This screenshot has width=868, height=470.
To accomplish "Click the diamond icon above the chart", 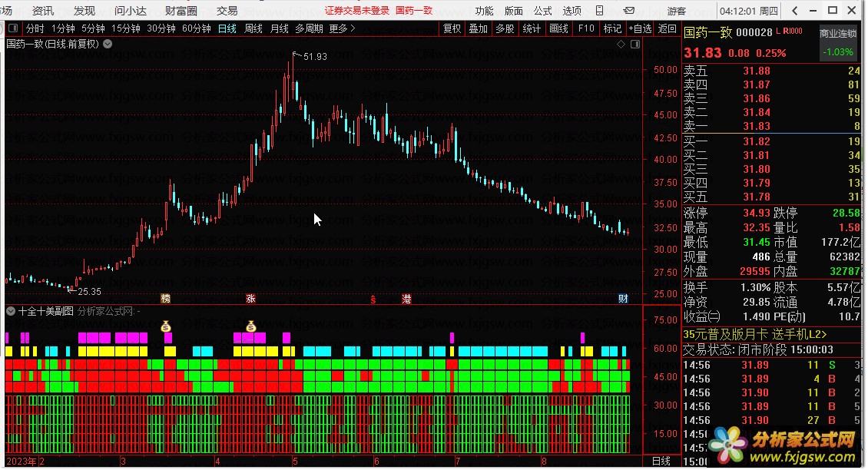I will click(621, 45).
